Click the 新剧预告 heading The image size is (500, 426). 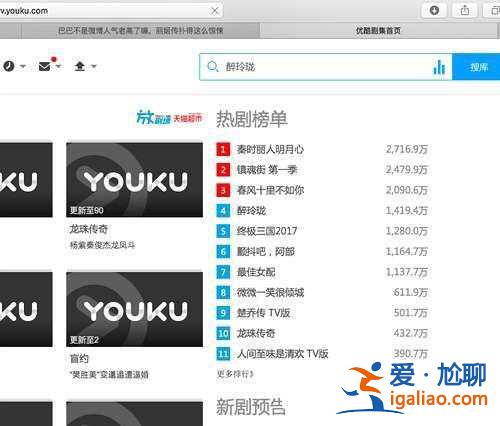[251, 407]
